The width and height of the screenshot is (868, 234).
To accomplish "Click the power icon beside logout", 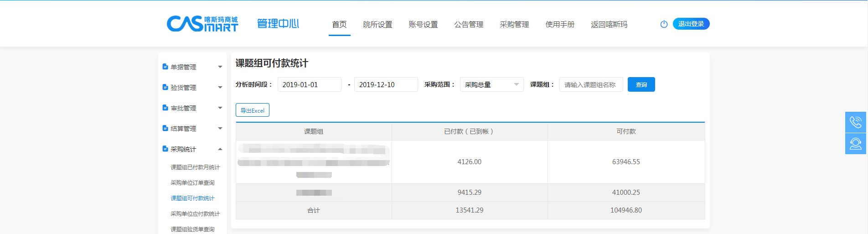I will tap(664, 24).
